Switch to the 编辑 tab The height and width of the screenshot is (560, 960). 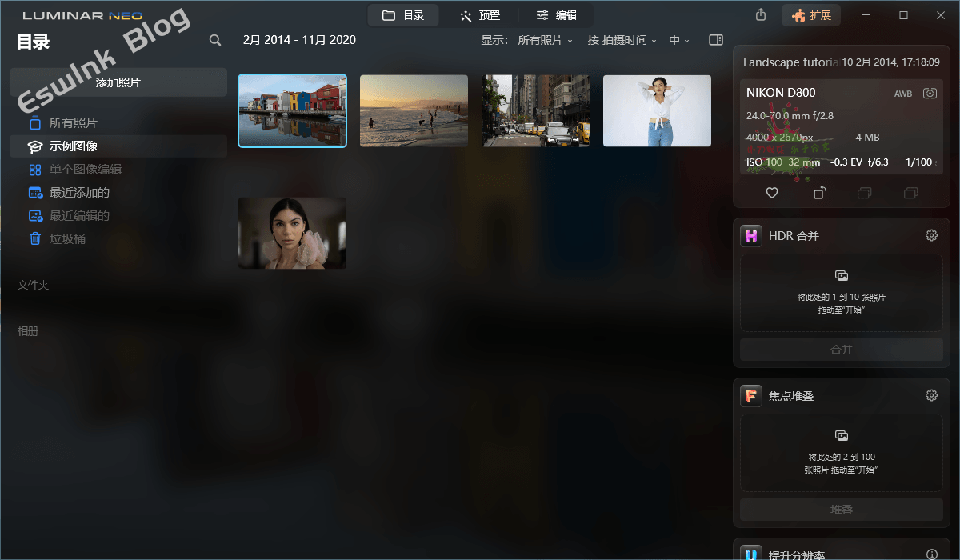(x=556, y=15)
